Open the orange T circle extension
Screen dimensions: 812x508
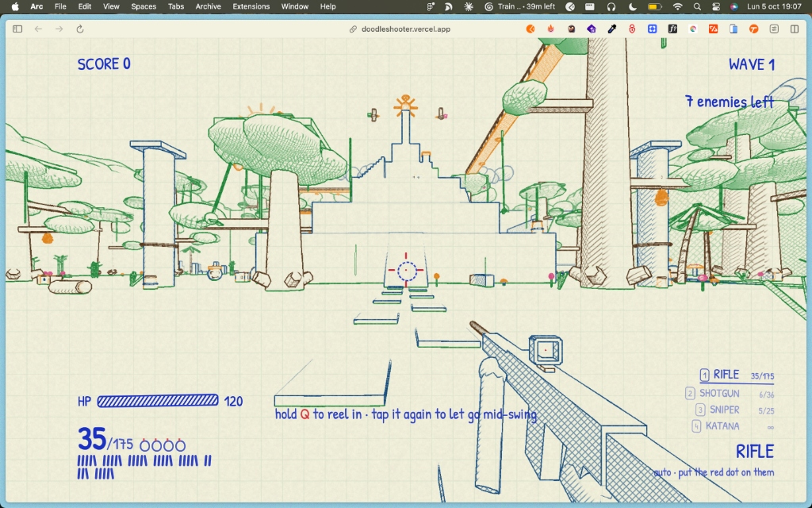(x=753, y=29)
